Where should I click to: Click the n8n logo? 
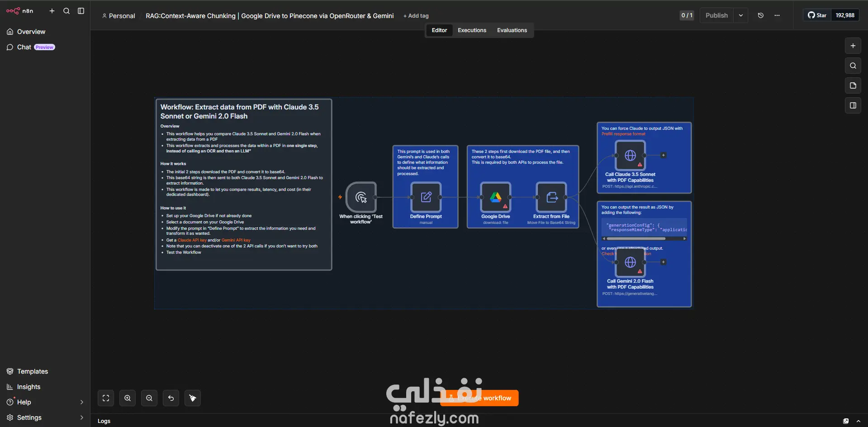pyautogui.click(x=19, y=11)
